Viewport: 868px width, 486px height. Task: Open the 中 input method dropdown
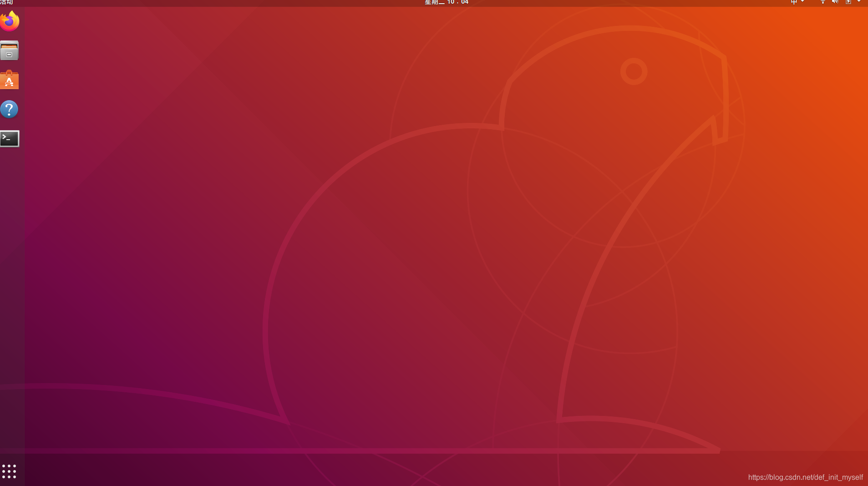tap(797, 2)
